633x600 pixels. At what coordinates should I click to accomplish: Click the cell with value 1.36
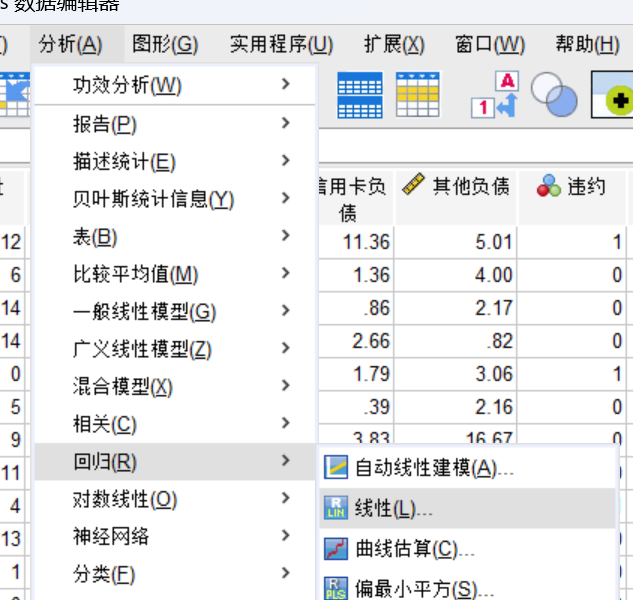(x=355, y=275)
